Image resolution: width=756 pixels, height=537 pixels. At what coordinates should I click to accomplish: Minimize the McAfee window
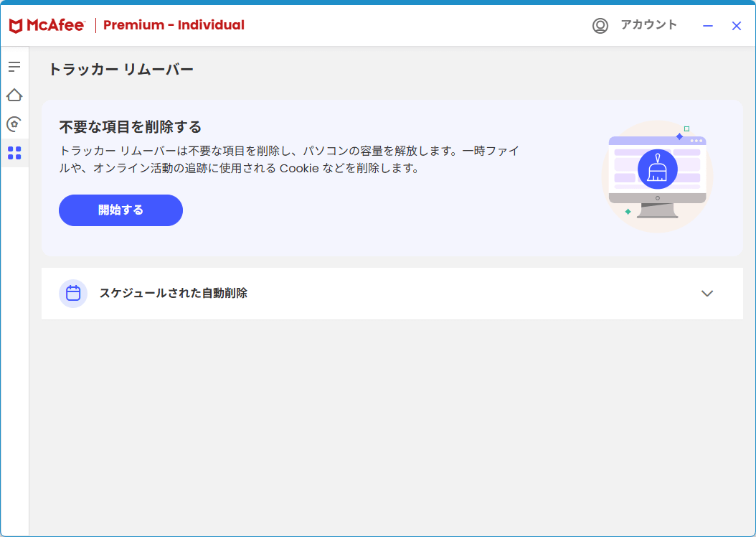708,26
